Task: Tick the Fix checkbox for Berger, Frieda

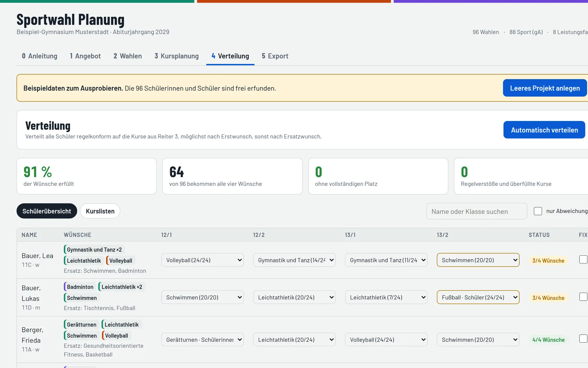Action: (583, 339)
